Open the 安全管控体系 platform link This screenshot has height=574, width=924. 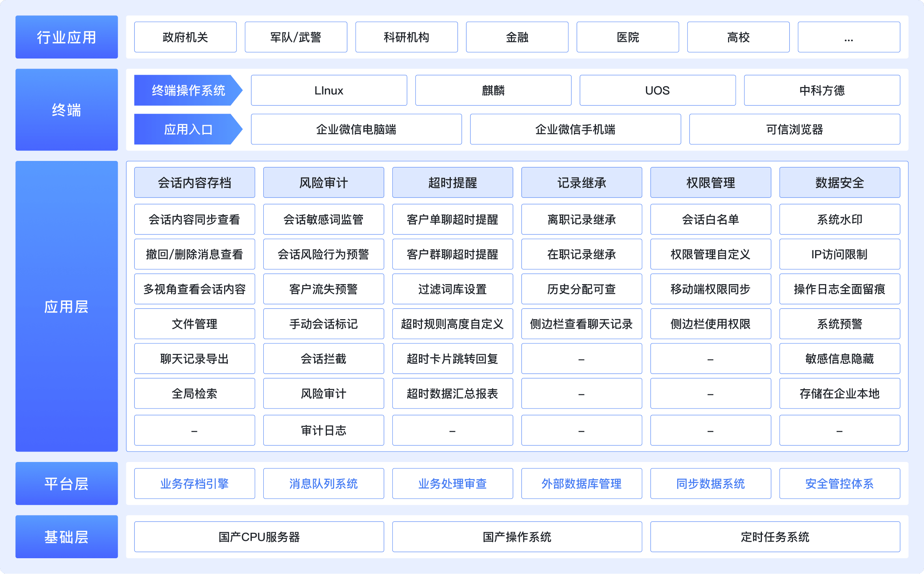pyautogui.click(x=839, y=484)
